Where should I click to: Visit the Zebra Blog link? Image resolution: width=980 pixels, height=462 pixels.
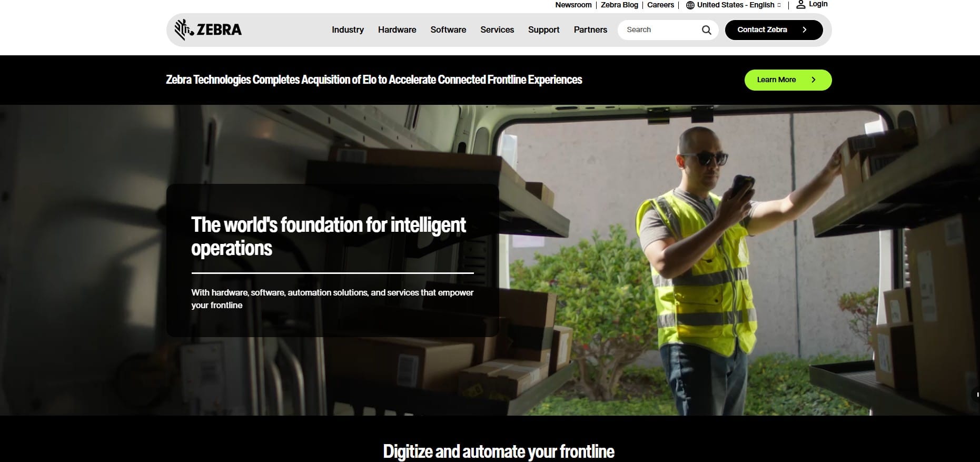point(619,5)
